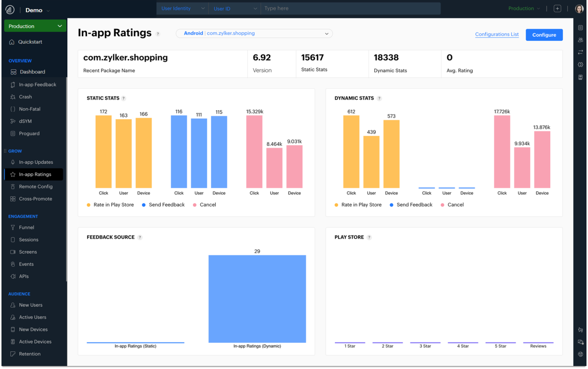Open the user profile avatar
The height and width of the screenshot is (369, 588).
click(579, 9)
